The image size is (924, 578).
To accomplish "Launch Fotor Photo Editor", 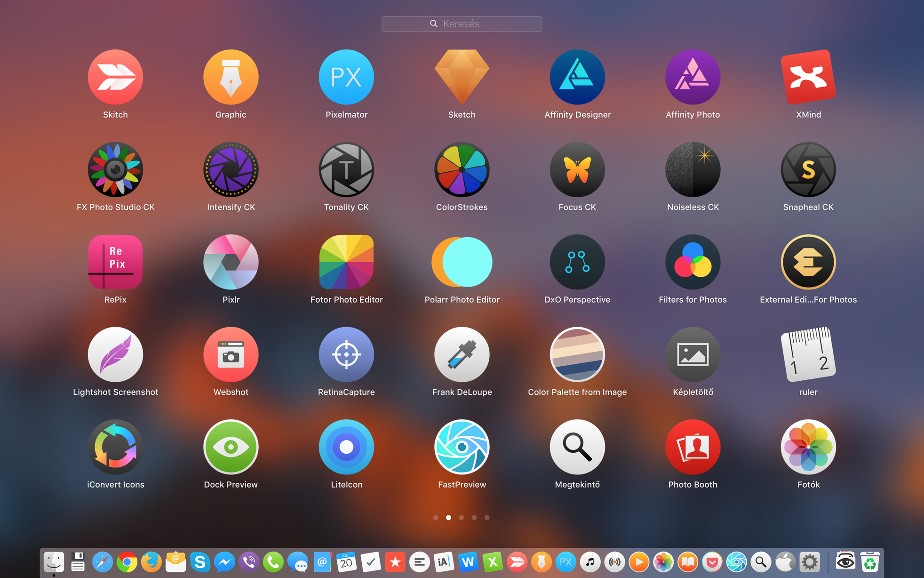I will coord(346,262).
